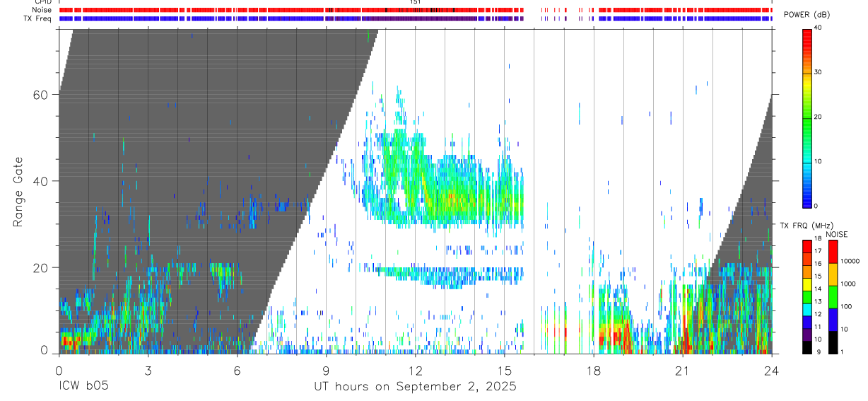Click the blue segment of the NOISE colorbar
The height and width of the screenshot is (401, 868).
click(x=833, y=319)
